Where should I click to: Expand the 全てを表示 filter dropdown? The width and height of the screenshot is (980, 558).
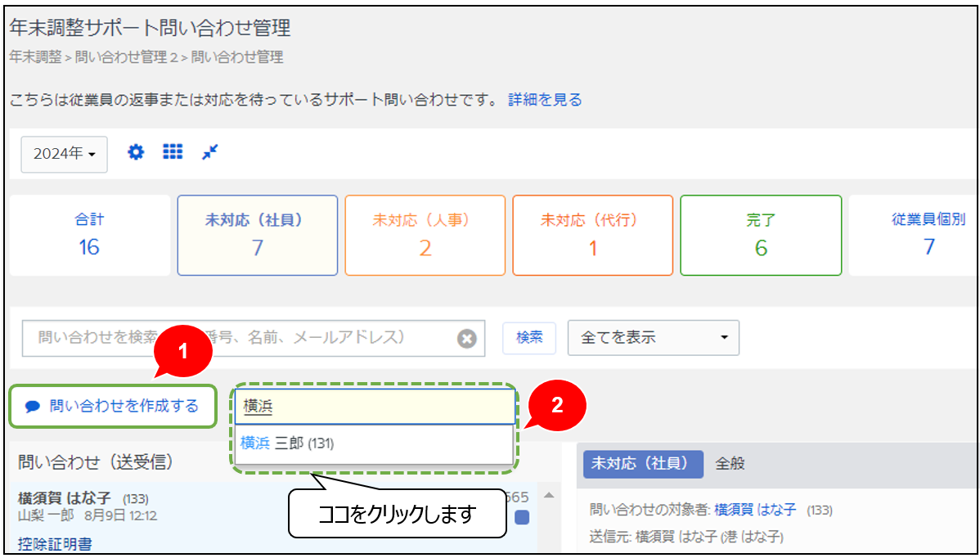(x=653, y=338)
